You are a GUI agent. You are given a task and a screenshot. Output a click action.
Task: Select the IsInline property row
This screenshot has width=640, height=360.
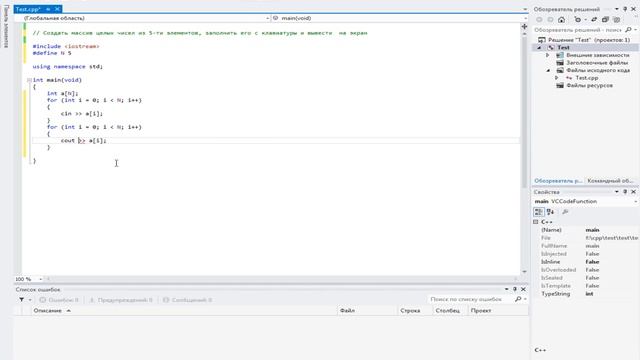click(586, 262)
